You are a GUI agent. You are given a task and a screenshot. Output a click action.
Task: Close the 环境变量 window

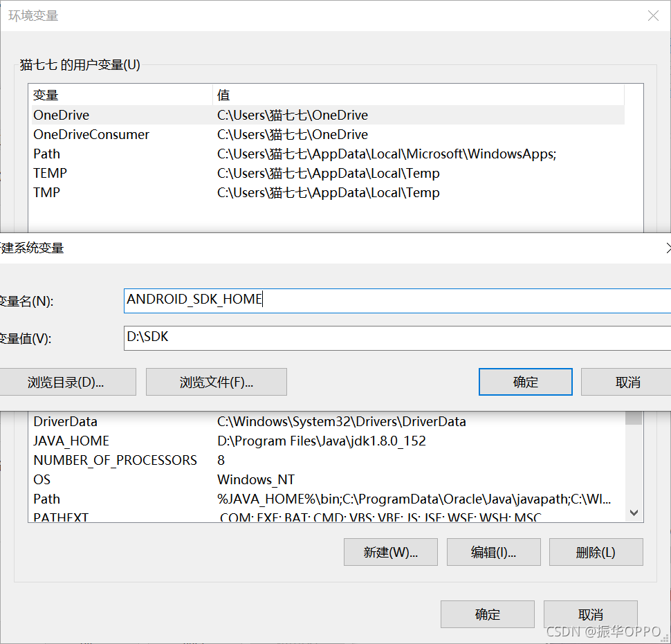[653, 16]
